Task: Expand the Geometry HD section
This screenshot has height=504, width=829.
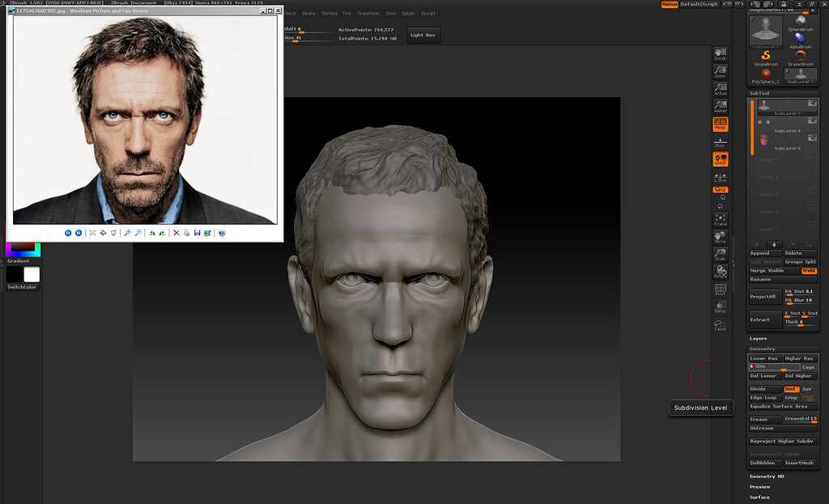Action: (x=767, y=476)
